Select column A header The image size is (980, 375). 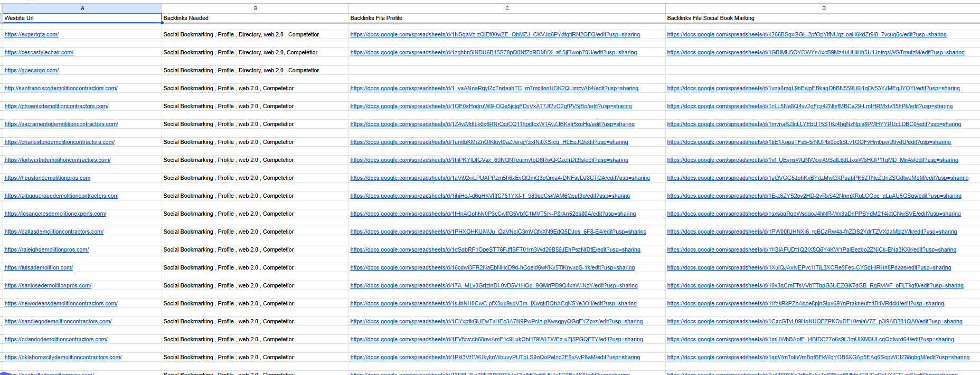(82, 8)
